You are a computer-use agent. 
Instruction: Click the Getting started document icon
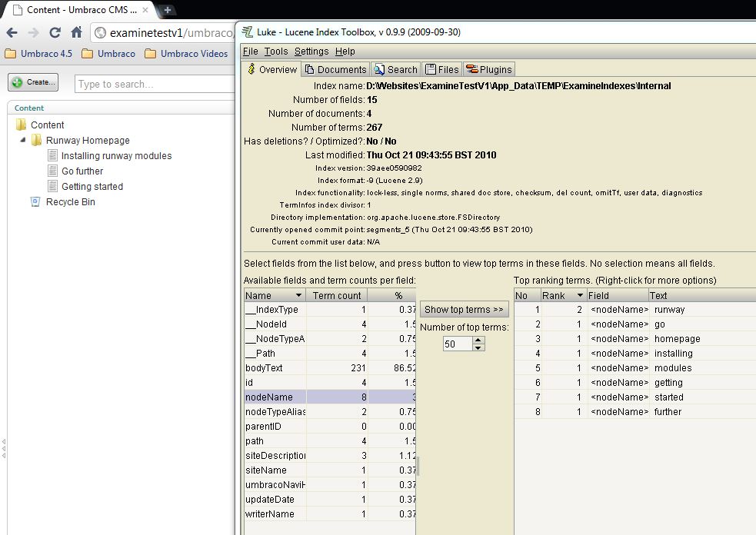[x=52, y=186]
